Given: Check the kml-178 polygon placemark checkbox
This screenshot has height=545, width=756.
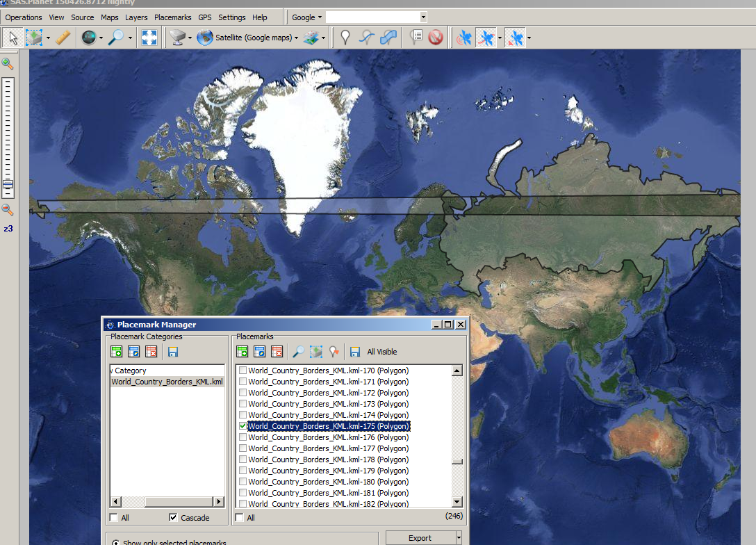Looking at the screenshot, I should click(243, 459).
